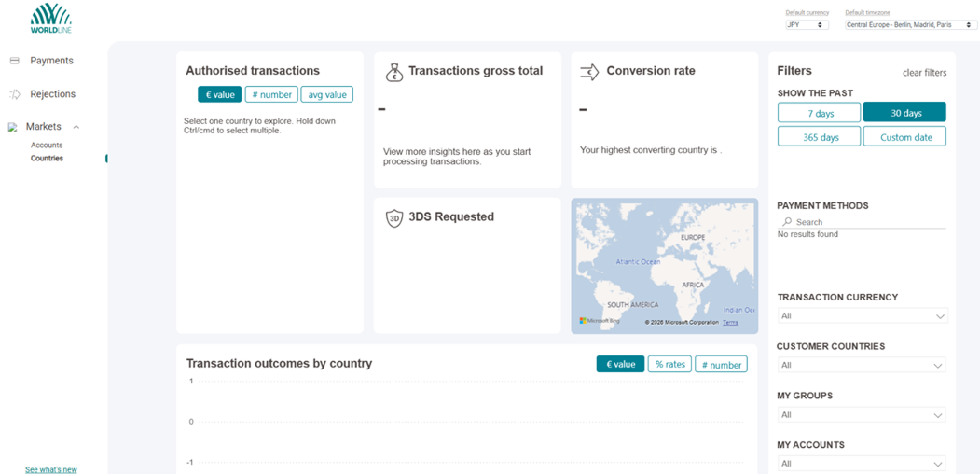Show the past 7 days
This screenshot has height=474, width=980.
pyautogui.click(x=819, y=113)
